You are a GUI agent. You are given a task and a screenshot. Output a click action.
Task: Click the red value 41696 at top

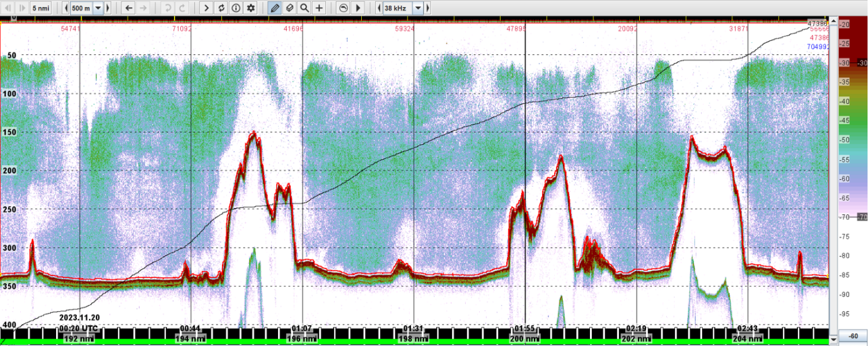click(x=294, y=29)
